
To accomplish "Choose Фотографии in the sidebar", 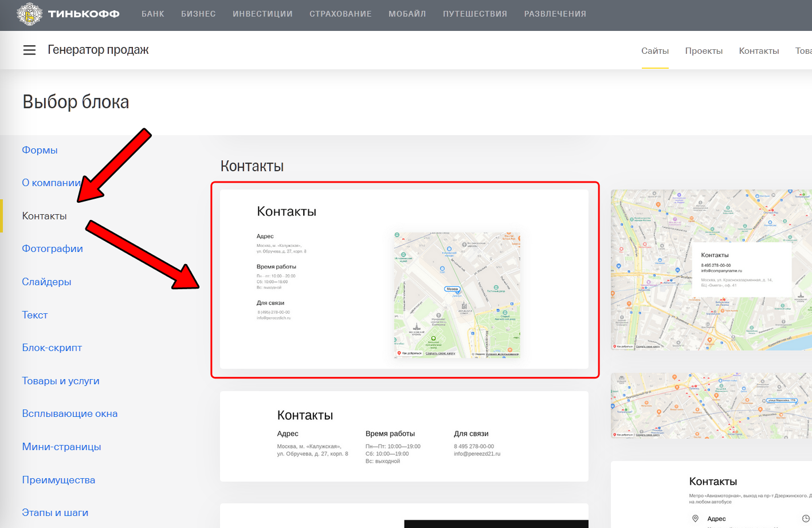I will 52,249.
